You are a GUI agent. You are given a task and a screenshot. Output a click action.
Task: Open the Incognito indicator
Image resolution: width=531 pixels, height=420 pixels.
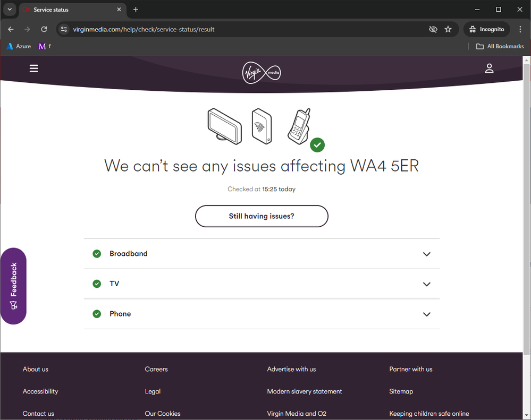[487, 29]
